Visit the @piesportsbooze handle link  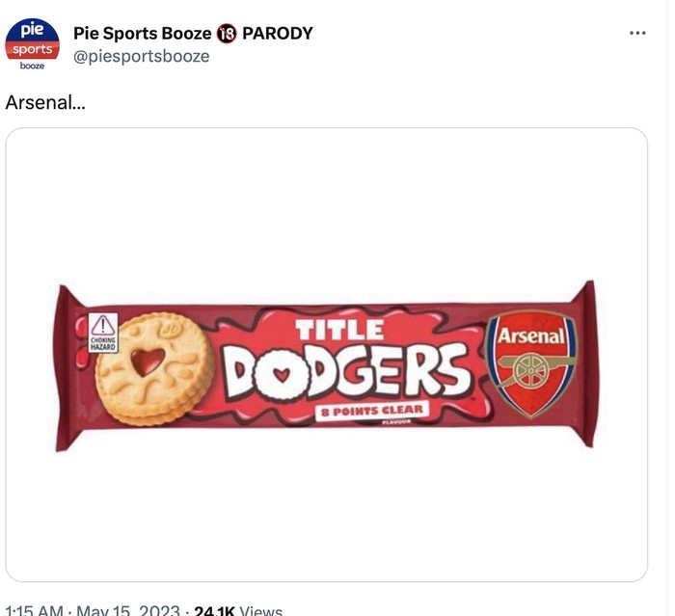(141, 56)
